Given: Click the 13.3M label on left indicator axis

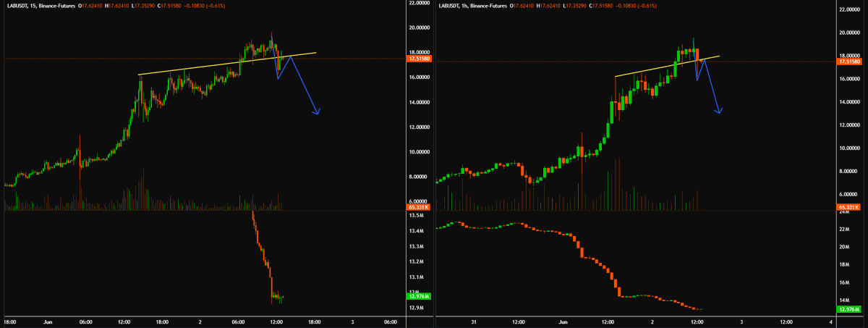Looking at the screenshot, I should click(416, 246).
